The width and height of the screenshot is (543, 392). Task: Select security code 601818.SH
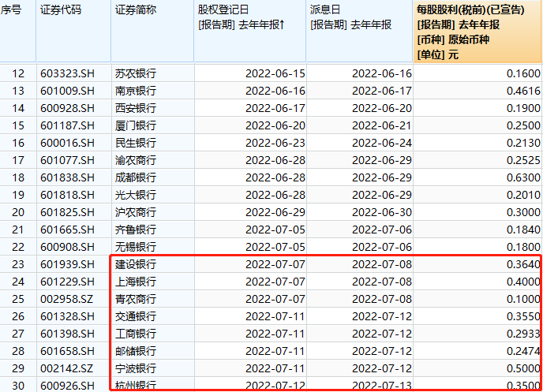click(67, 195)
